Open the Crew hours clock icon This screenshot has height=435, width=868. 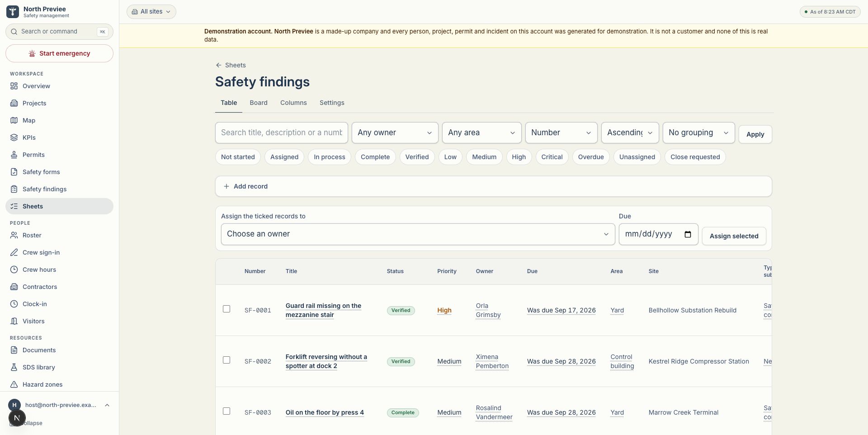14,270
